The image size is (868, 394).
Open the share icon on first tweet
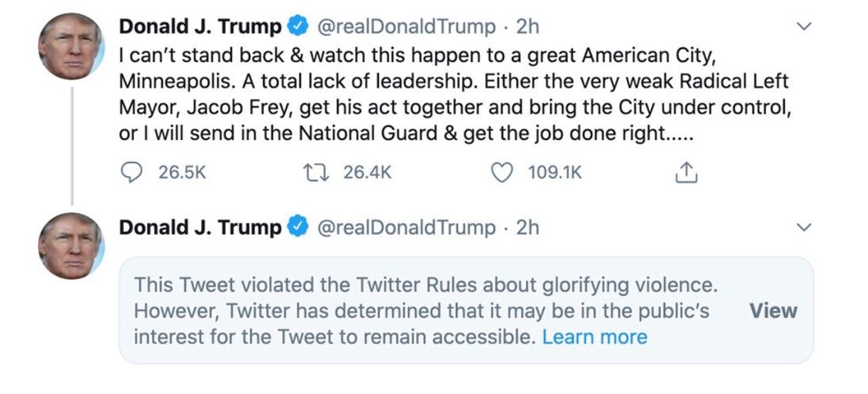pyautogui.click(x=686, y=174)
